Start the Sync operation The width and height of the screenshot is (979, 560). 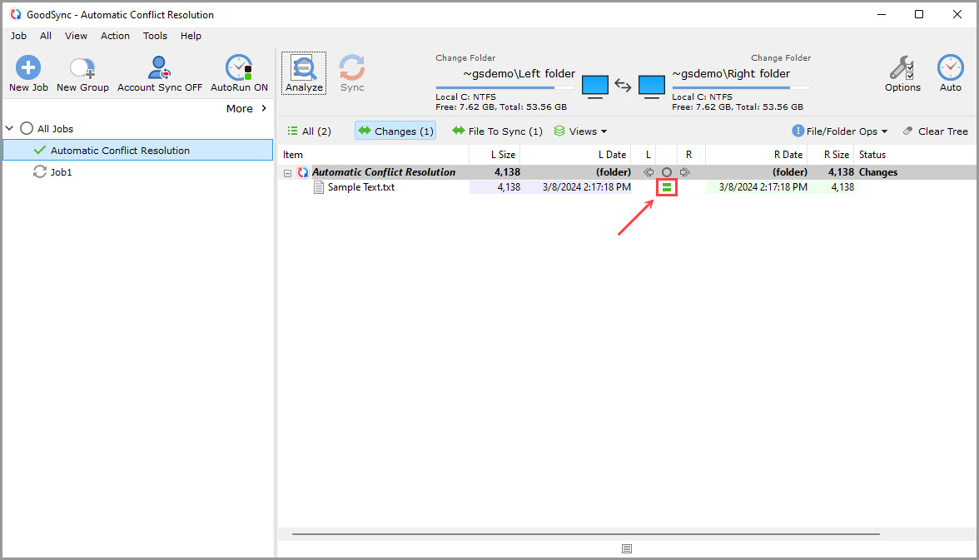[351, 73]
